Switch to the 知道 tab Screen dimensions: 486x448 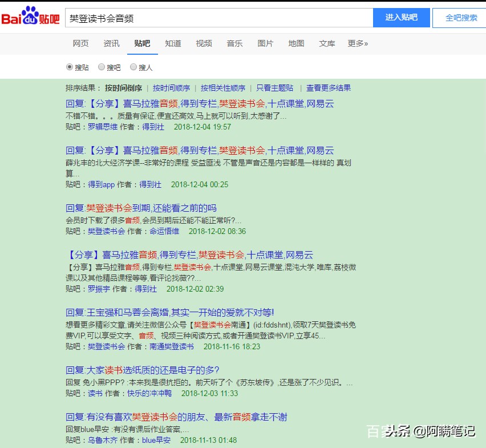(173, 43)
